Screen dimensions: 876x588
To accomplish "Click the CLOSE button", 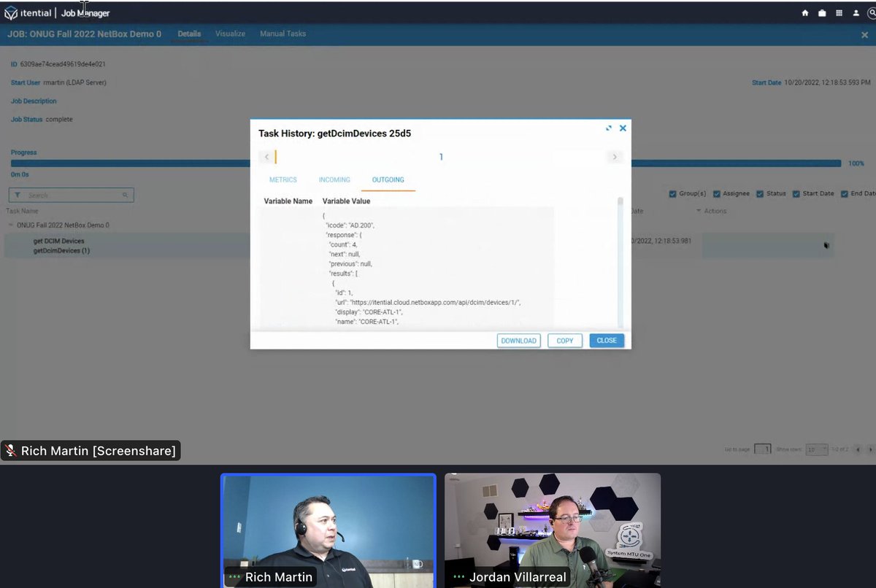I will [607, 341].
